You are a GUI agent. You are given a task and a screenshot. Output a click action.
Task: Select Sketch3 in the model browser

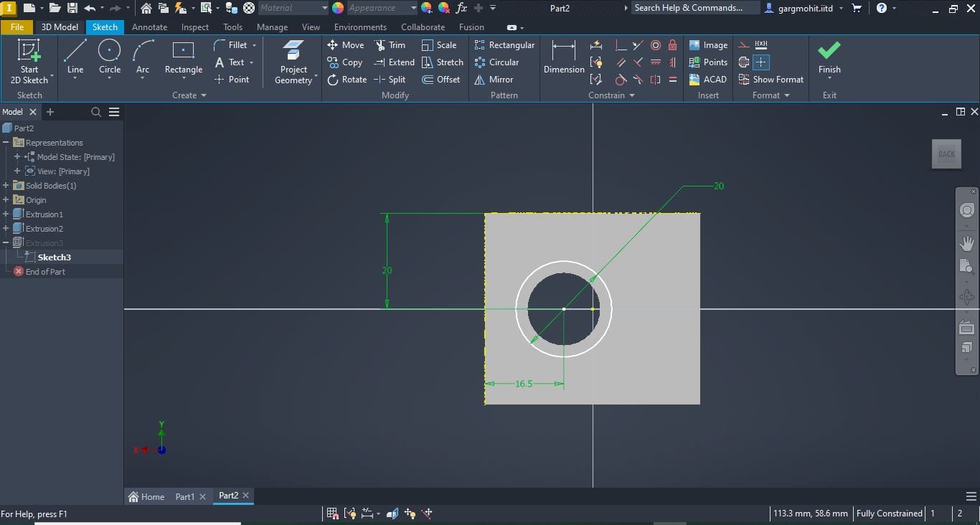pos(54,257)
